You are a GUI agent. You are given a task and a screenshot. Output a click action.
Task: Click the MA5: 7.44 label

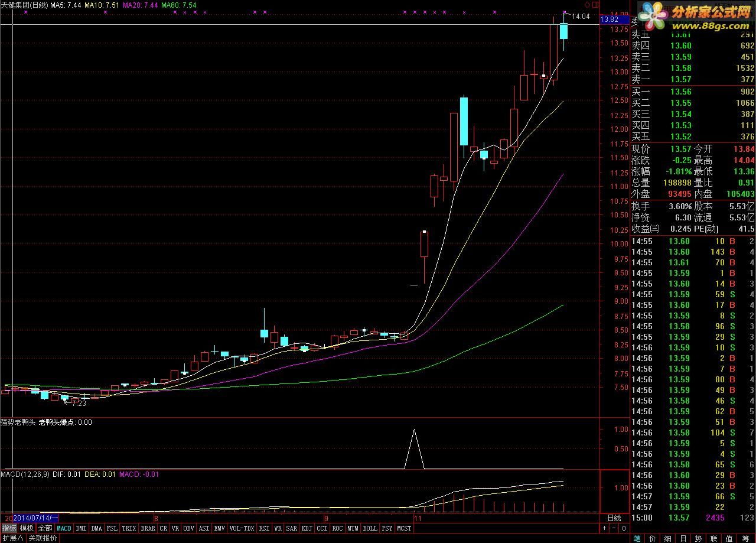point(66,5)
